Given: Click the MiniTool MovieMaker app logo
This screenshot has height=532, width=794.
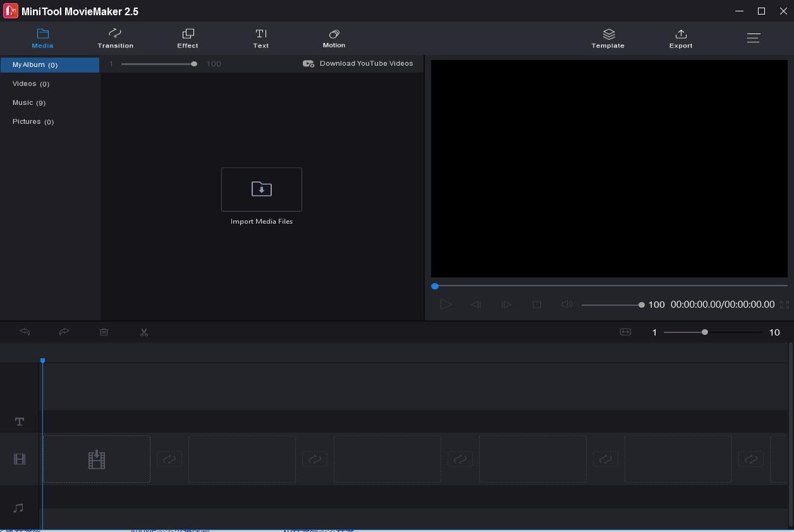Looking at the screenshot, I should tap(11, 11).
